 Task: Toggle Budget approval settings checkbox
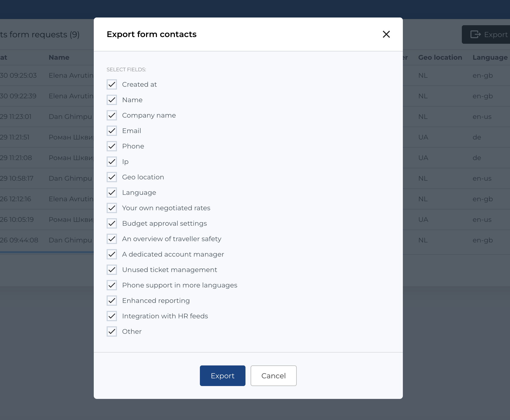pyautogui.click(x=112, y=223)
